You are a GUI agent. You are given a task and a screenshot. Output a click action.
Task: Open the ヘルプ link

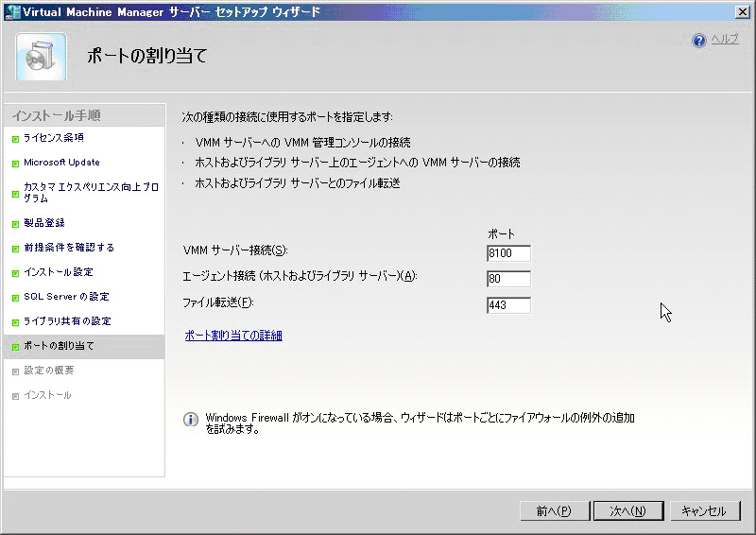pos(725,40)
